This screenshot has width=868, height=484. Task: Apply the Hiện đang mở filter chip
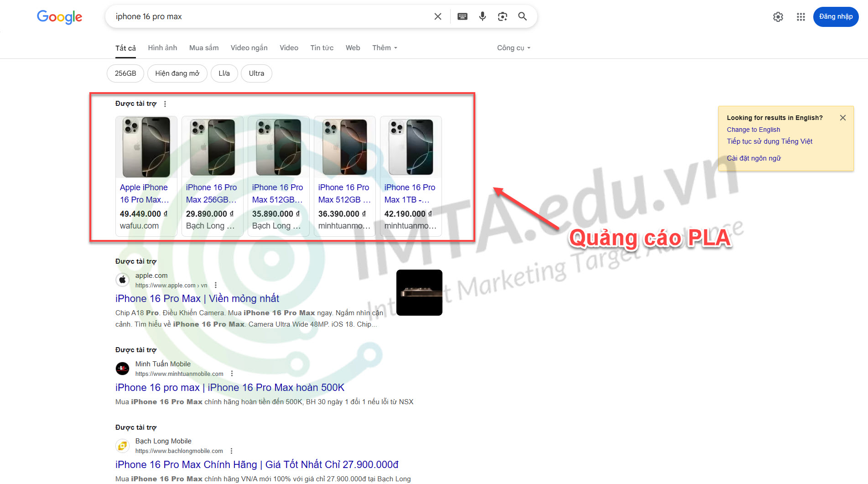177,73
